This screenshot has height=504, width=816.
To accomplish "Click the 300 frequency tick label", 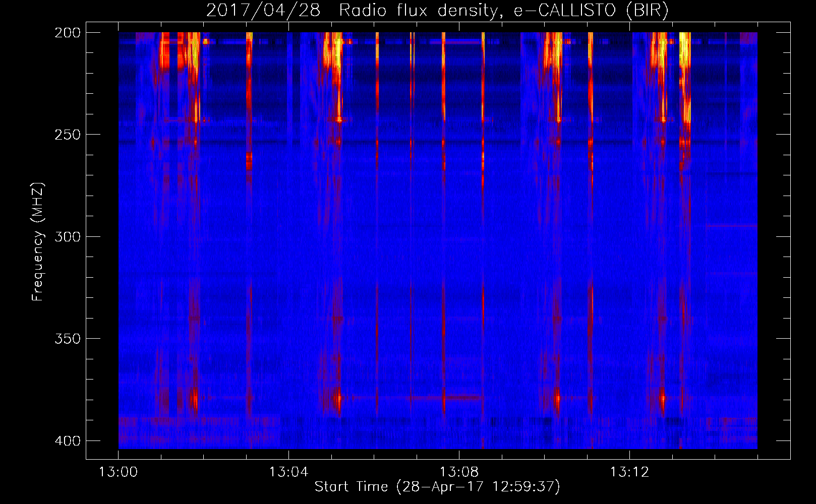I will (x=68, y=237).
